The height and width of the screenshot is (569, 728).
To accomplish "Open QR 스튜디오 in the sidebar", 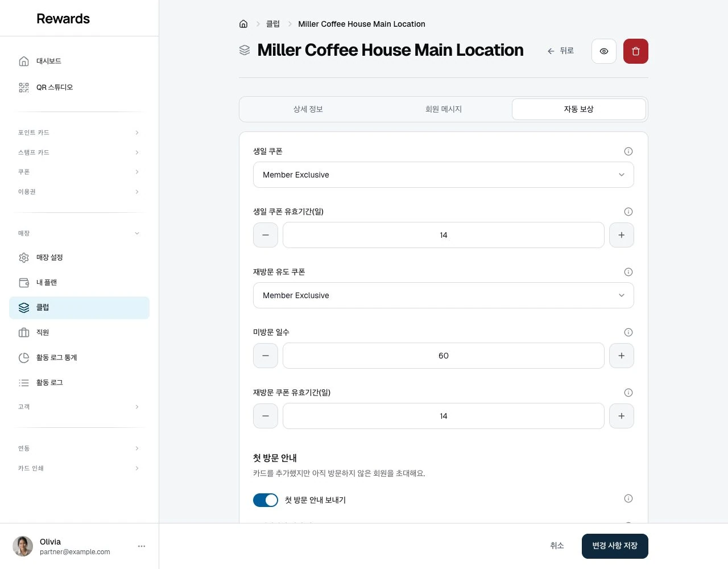I will point(79,88).
